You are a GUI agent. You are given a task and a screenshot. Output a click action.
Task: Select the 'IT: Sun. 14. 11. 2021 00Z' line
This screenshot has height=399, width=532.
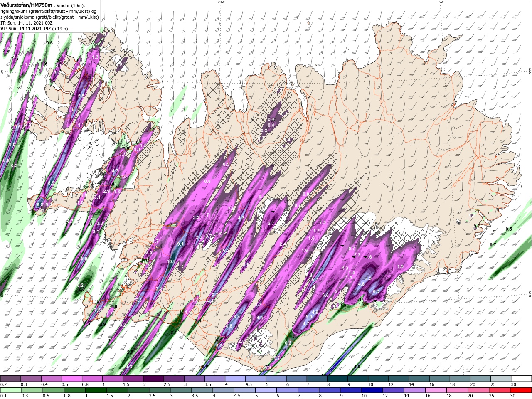(26, 23)
